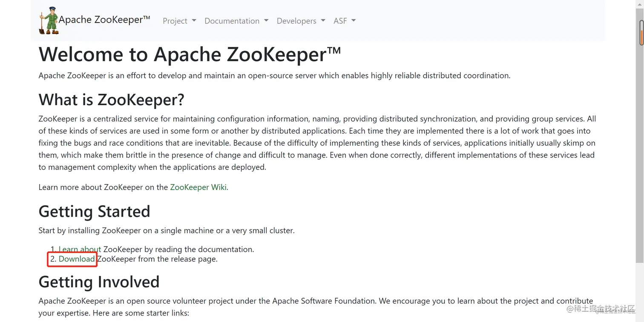This screenshot has width=644, height=322.
Task: Click the What is ZooKeeper? heading
Action: pyautogui.click(x=112, y=100)
